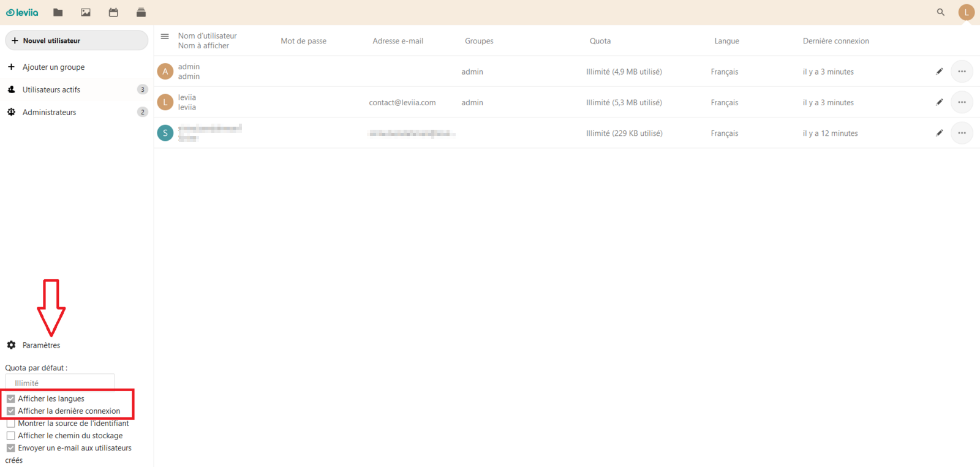Open the Calendar app icon
Viewport: 980px width, 467px height.
[113, 12]
